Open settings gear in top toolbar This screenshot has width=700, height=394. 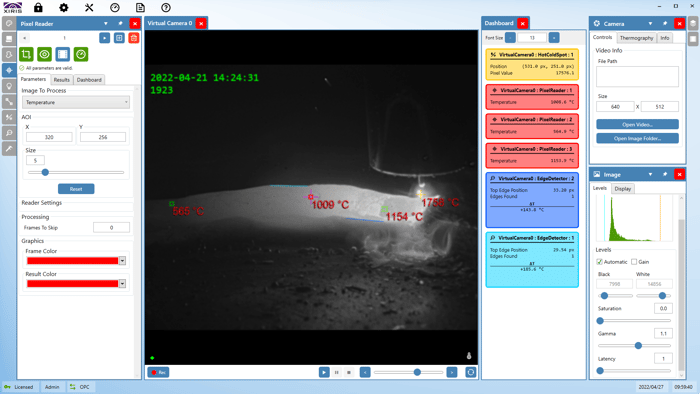coord(64,8)
